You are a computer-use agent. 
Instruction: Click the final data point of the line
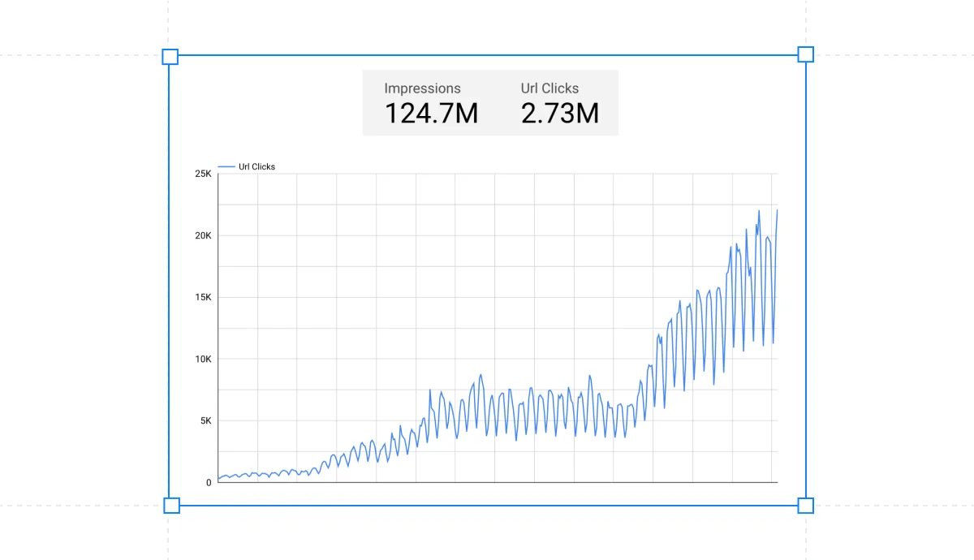click(x=777, y=210)
